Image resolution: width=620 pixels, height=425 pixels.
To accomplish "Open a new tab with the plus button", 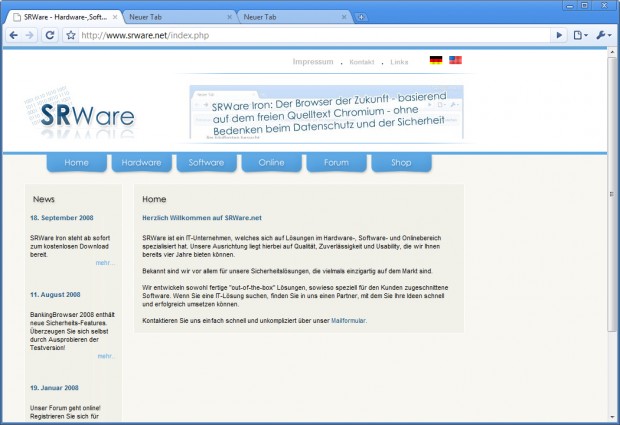I will [x=361, y=17].
